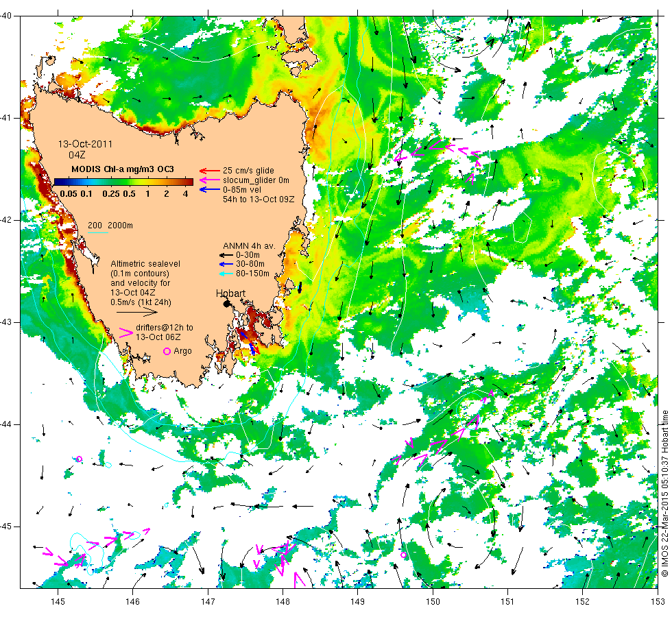Viewport: 672px width, 617px height.
Task: Click the MODIS Chl-a color scale bar
Action: [x=123, y=182]
